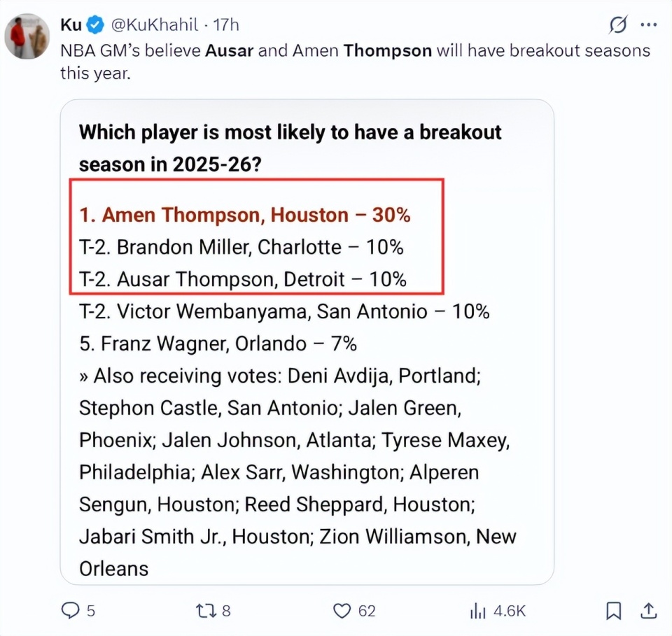
Task: Open the @KuKhahil handle link
Action: tap(155, 25)
